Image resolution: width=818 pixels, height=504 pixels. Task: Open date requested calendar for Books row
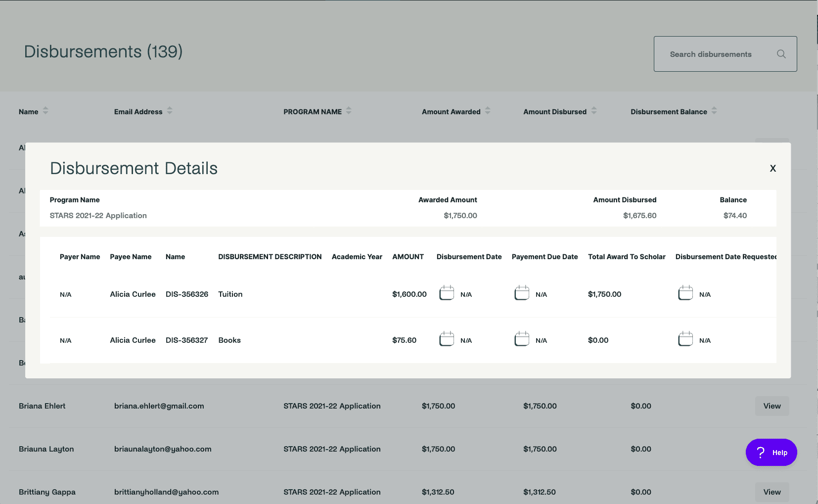click(685, 339)
